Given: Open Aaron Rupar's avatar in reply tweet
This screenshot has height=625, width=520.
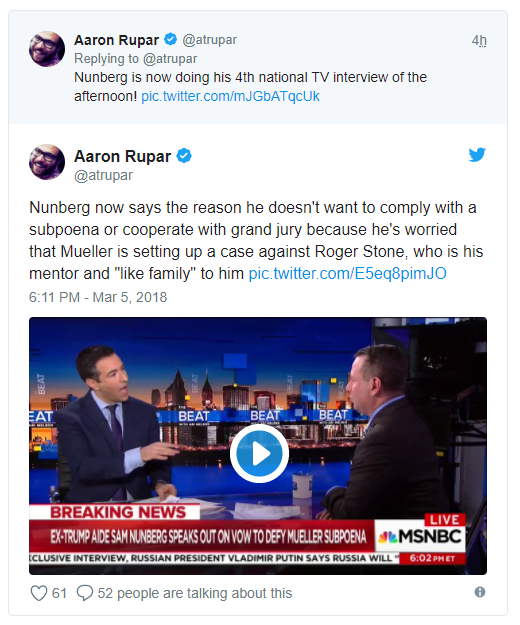Looking at the screenshot, I should 47,49.
